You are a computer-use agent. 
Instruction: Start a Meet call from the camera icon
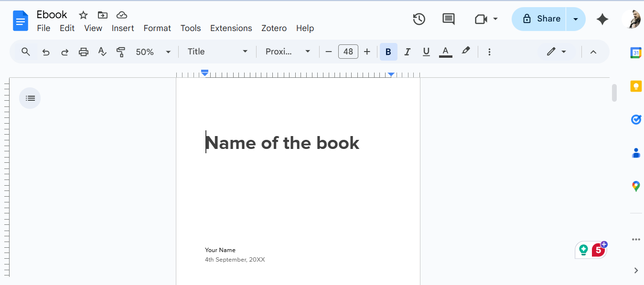click(482, 19)
